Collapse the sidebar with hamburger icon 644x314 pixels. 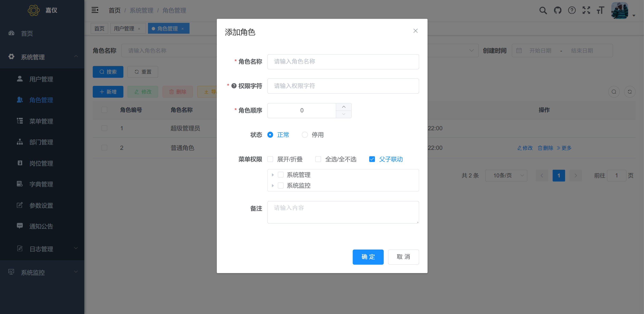pyautogui.click(x=95, y=10)
